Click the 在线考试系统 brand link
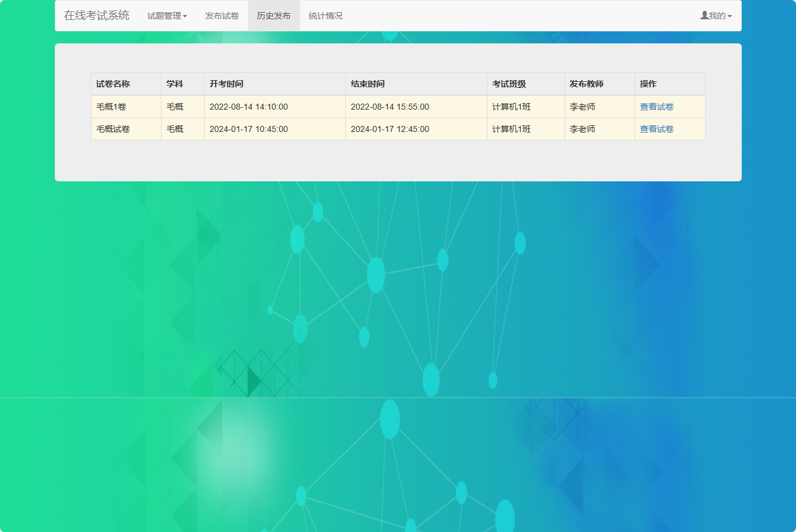This screenshot has width=796, height=532. 96,16
